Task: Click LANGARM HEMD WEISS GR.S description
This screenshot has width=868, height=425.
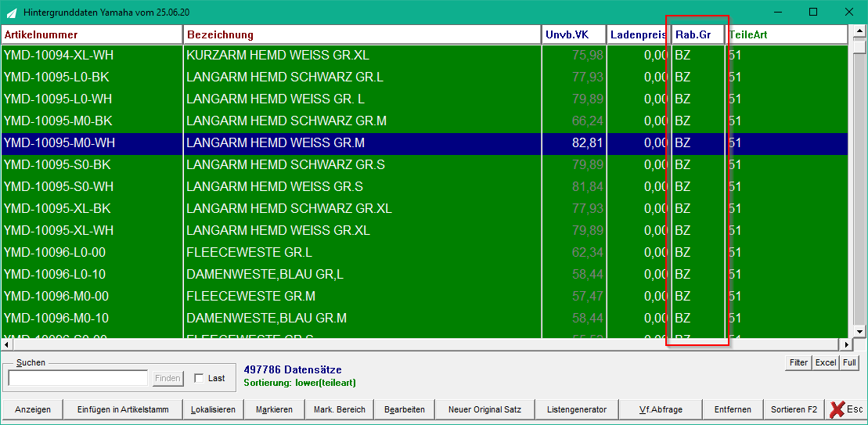Action: (x=275, y=187)
